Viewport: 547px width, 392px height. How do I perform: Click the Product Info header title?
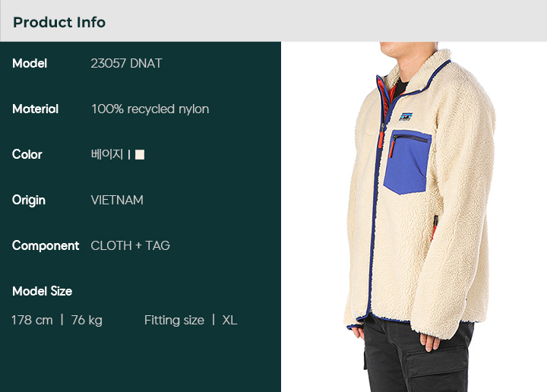pos(59,22)
